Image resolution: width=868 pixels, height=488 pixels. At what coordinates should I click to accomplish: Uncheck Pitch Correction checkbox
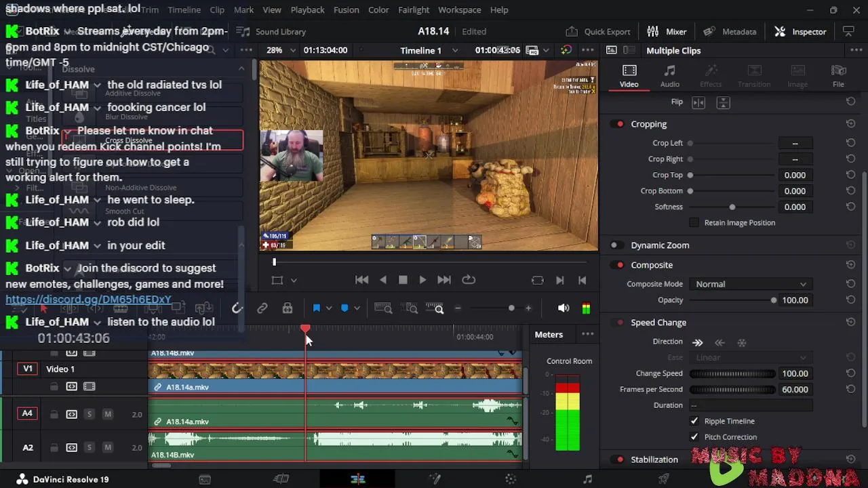694,437
